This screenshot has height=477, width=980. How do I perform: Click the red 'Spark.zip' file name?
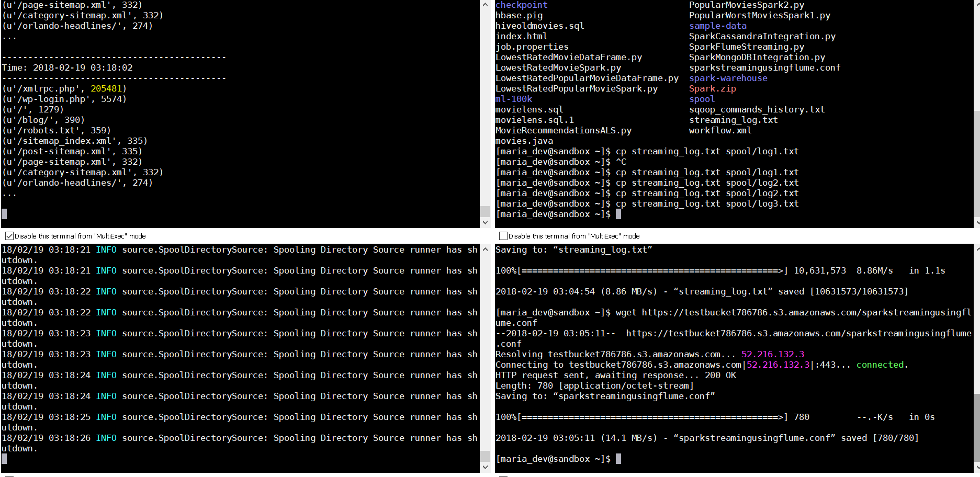click(713, 88)
